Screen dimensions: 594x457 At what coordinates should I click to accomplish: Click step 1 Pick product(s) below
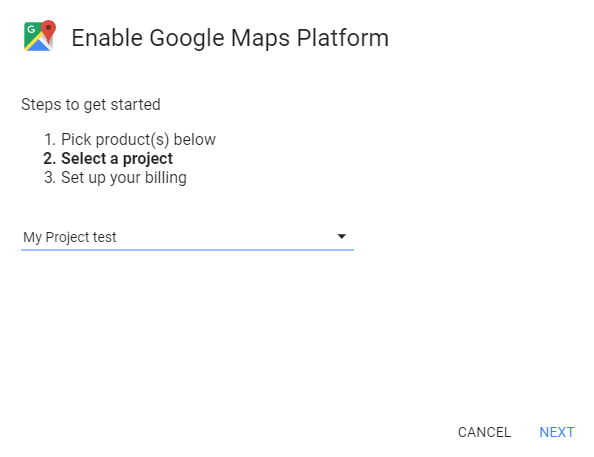130,139
